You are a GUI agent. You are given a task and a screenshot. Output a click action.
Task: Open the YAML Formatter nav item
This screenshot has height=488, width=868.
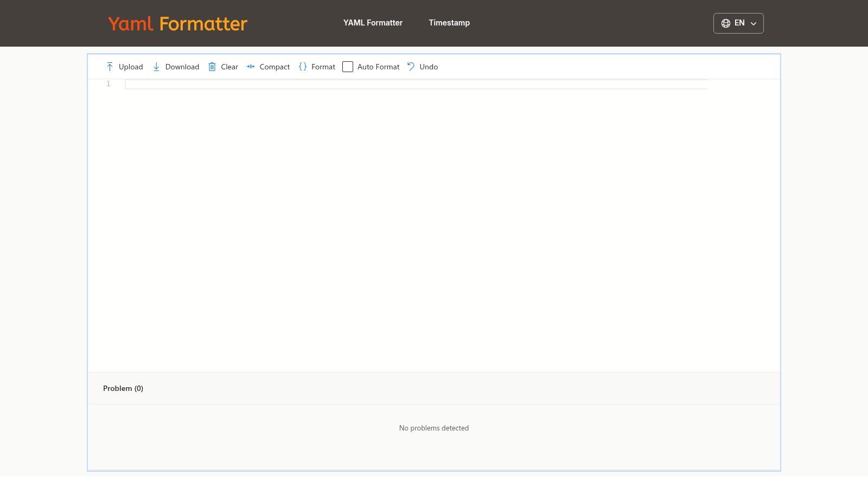click(x=373, y=23)
